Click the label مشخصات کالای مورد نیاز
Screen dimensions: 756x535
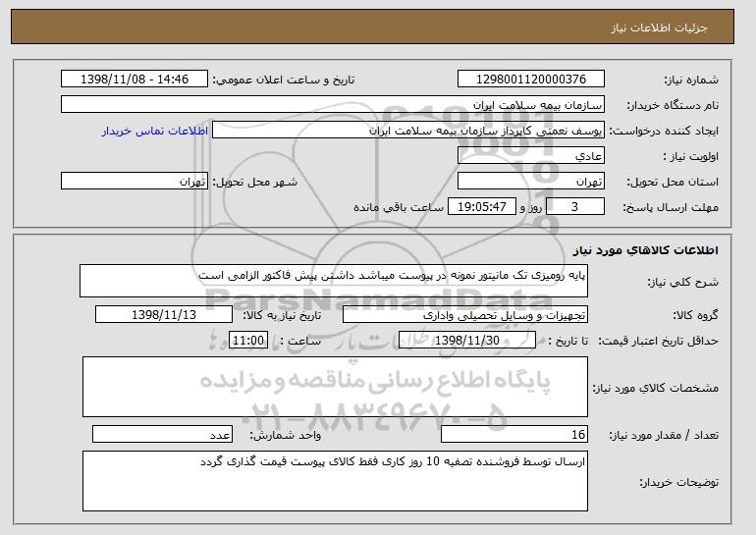(655, 388)
